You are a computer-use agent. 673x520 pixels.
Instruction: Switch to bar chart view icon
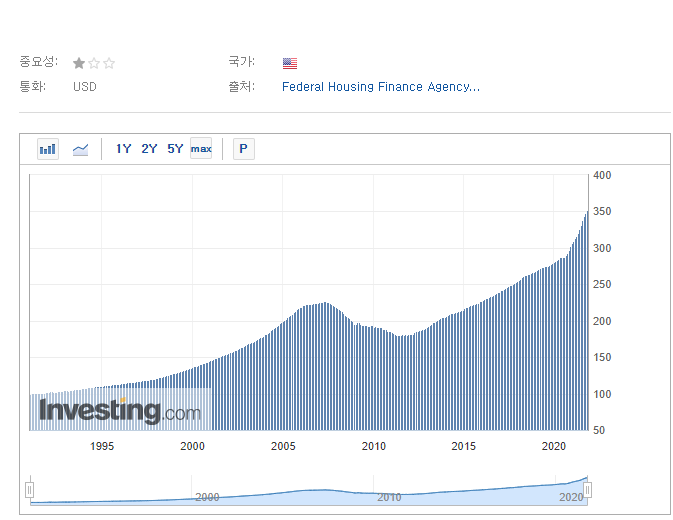tap(48, 149)
